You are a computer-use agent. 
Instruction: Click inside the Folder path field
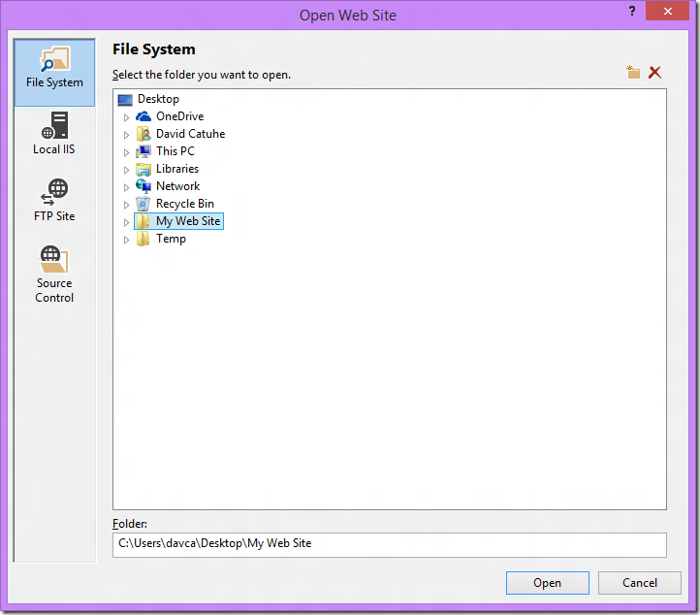(x=390, y=545)
